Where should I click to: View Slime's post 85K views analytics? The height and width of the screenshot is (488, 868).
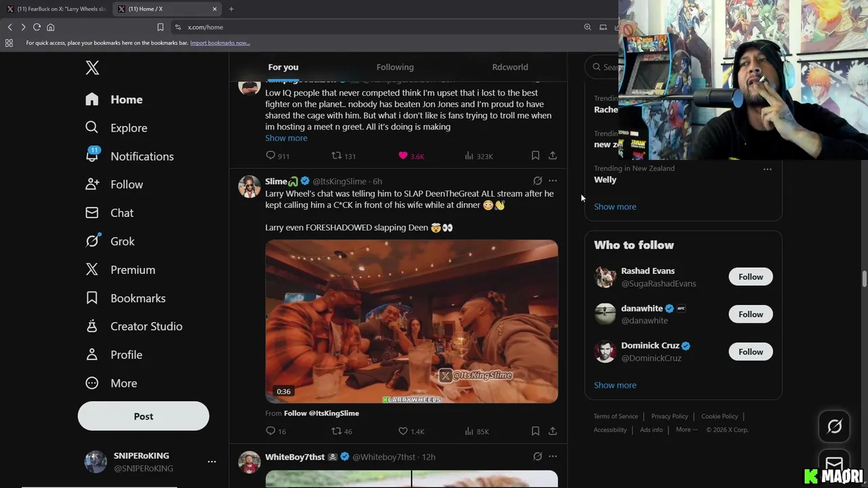tap(477, 431)
